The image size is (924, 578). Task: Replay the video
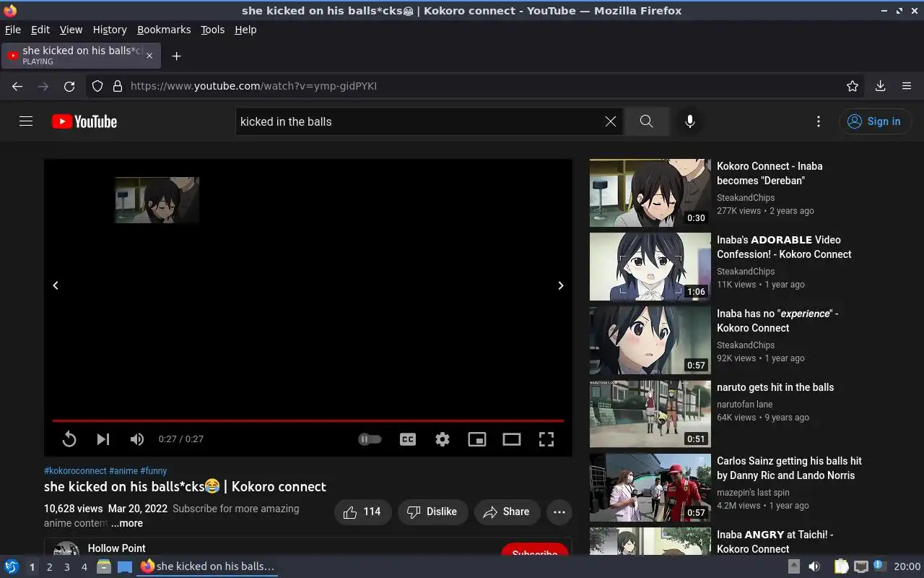tap(69, 439)
